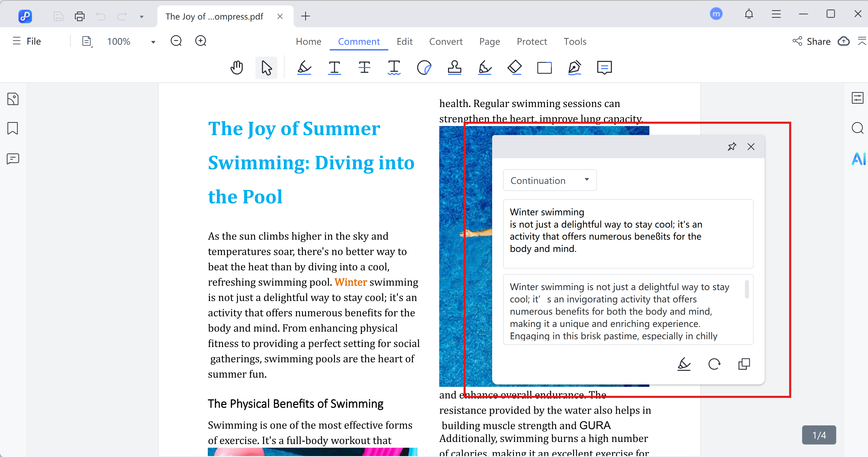This screenshot has width=868, height=457.
Task: Open the Sticker shape tool
Action: [424, 68]
